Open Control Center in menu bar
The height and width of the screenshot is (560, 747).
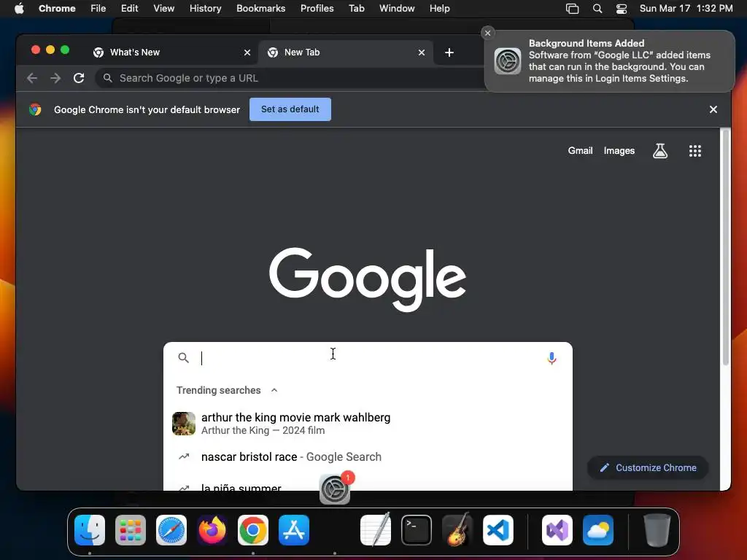pos(622,8)
